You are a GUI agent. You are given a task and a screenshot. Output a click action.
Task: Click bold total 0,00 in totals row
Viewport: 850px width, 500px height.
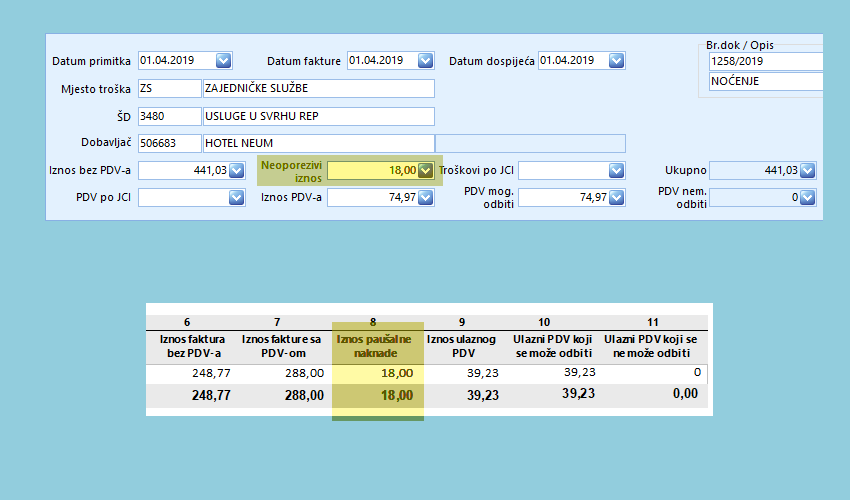pyautogui.click(x=686, y=394)
